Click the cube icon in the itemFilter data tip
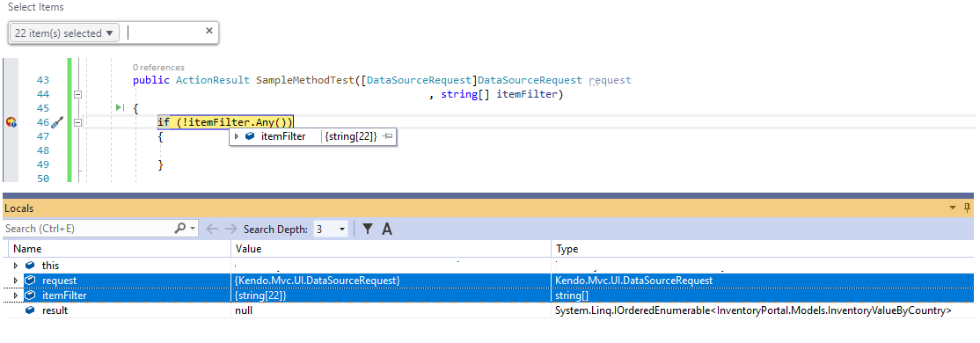Image resolution: width=980 pixels, height=343 pixels. click(x=250, y=136)
